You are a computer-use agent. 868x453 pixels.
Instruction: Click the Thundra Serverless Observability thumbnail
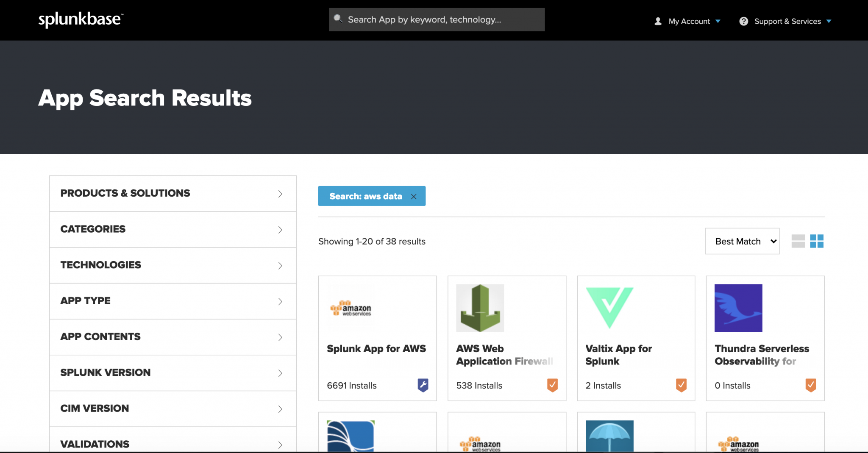coord(738,308)
